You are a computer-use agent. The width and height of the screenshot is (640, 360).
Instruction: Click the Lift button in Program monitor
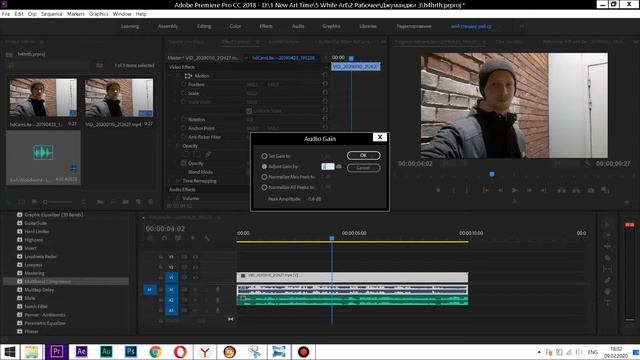pos(562,190)
